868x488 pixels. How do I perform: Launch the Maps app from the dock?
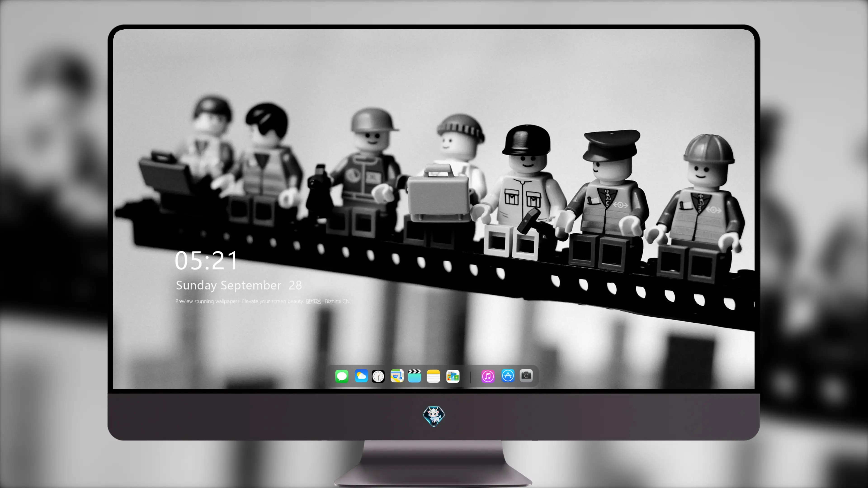coord(397,376)
